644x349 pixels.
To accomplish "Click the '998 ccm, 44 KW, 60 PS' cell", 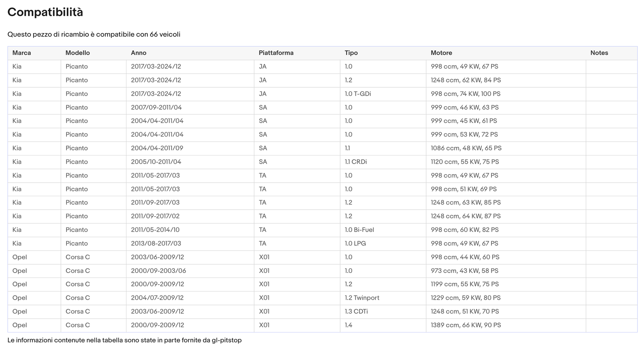I will click(x=506, y=257).
